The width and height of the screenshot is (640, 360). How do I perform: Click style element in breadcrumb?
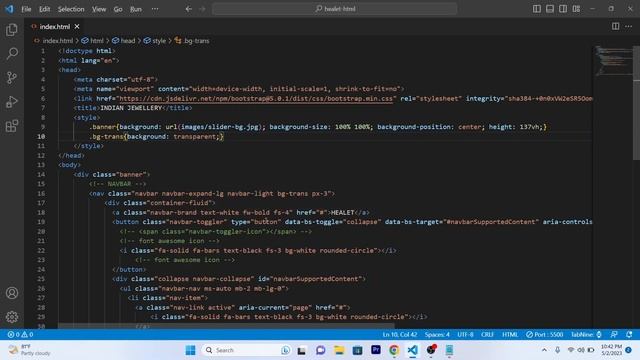159,41
